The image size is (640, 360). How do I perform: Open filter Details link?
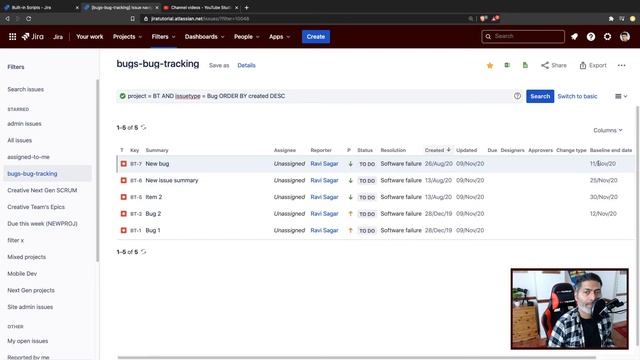point(246,65)
